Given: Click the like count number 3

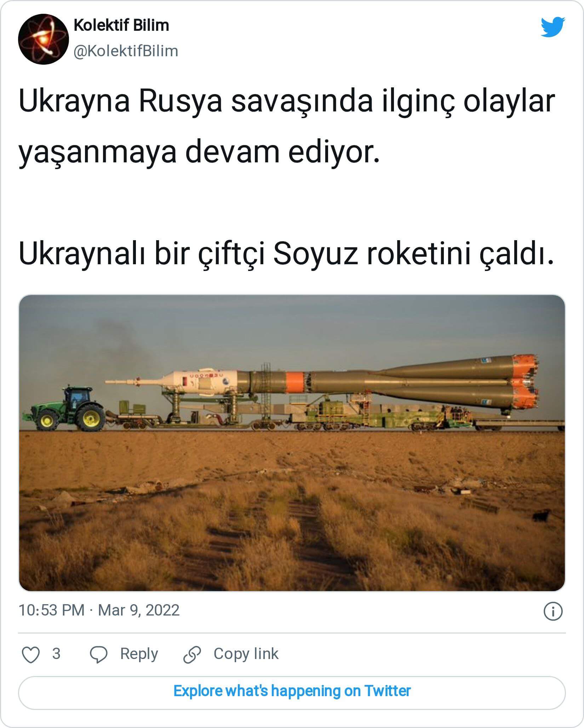Looking at the screenshot, I should coord(56,654).
